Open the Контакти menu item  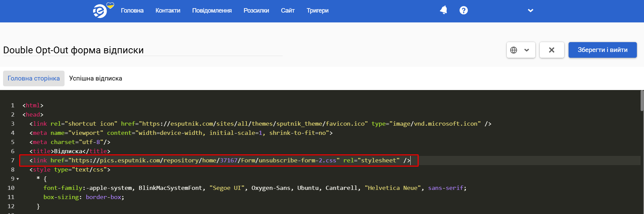(x=168, y=11)
